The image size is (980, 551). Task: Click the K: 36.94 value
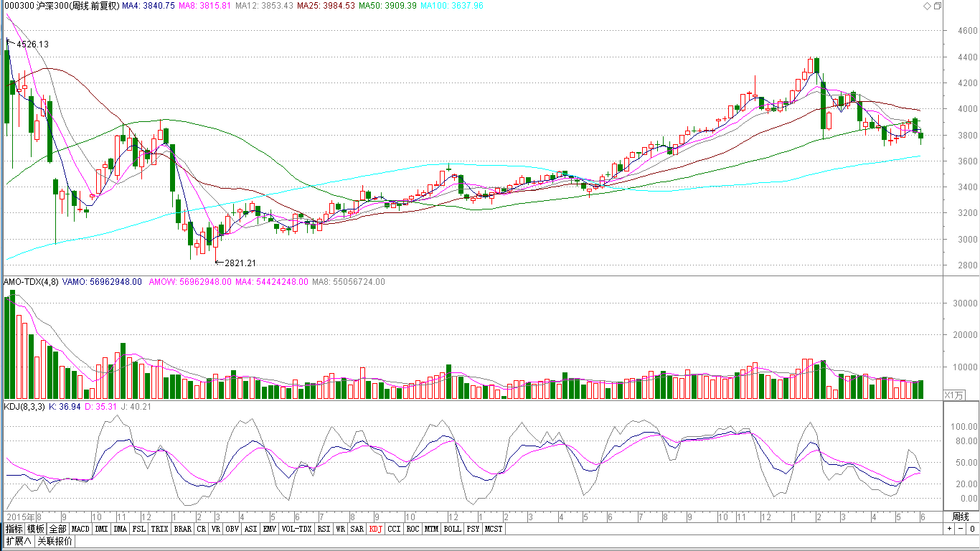[64, 407]
